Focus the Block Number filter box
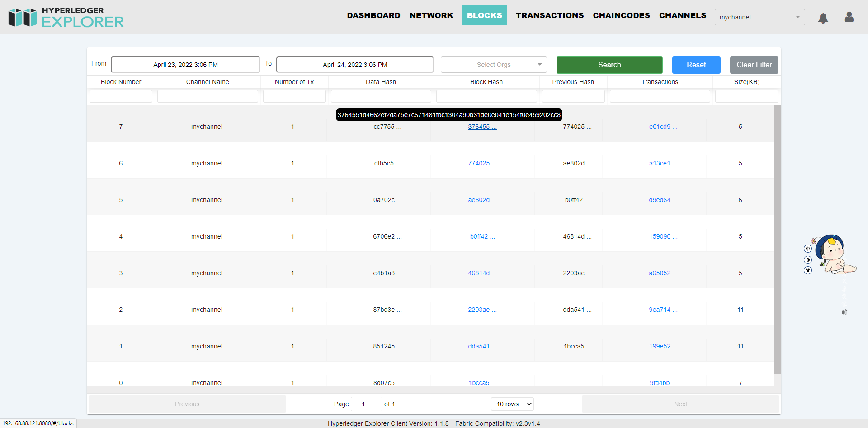The image size is (868, 428). tap(121, 96)
